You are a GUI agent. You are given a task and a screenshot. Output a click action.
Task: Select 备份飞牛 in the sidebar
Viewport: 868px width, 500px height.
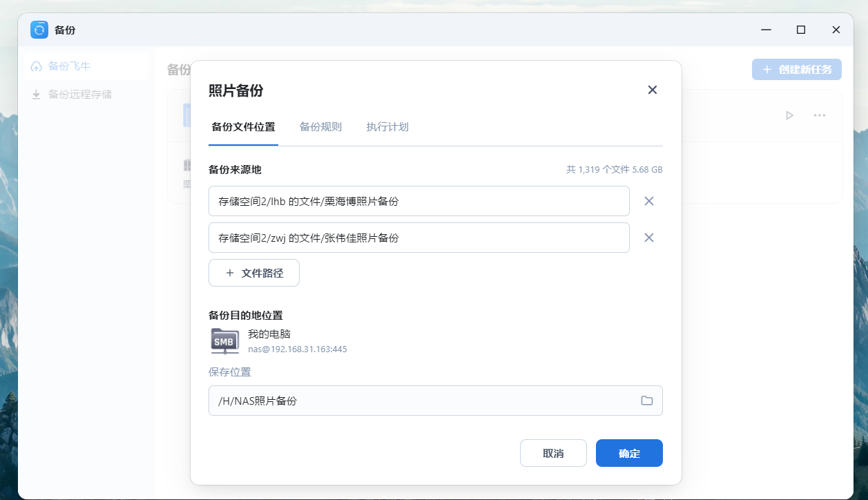[x=86, y=66]
